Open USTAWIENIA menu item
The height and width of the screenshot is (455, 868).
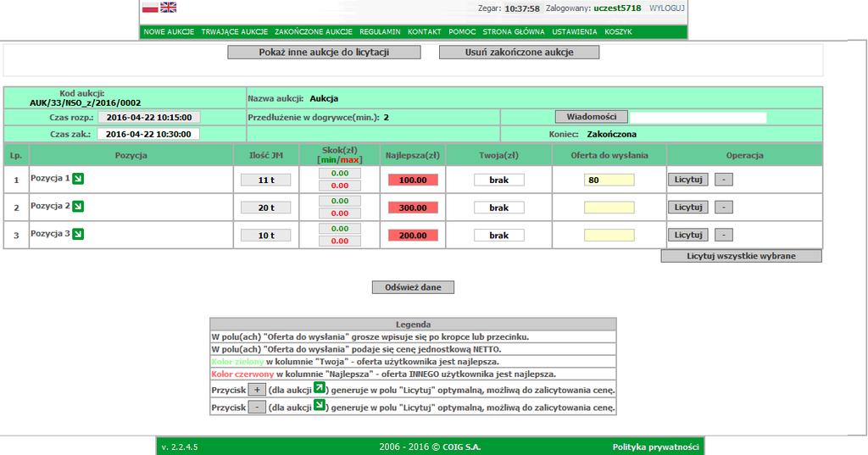coord(575,32)
